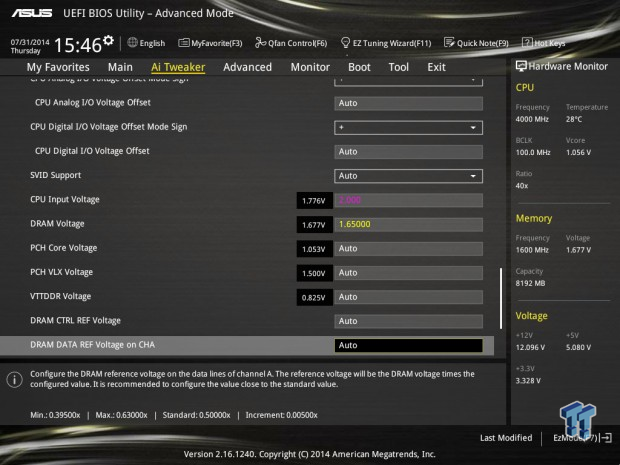The height and width of the screenshot is (465, 620).
Task: Edit CPU Input Voltage value field
Action: point(408,200)
